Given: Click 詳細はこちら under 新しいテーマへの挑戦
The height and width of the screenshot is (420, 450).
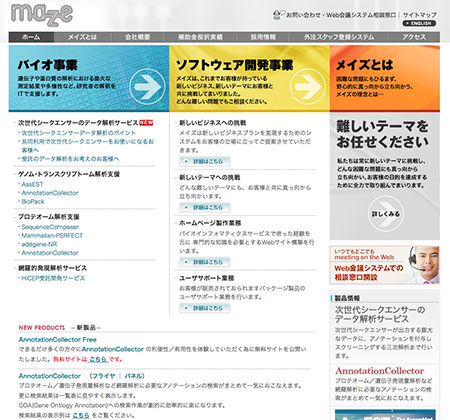Looking at the screenshot, I should coord(205,207).
